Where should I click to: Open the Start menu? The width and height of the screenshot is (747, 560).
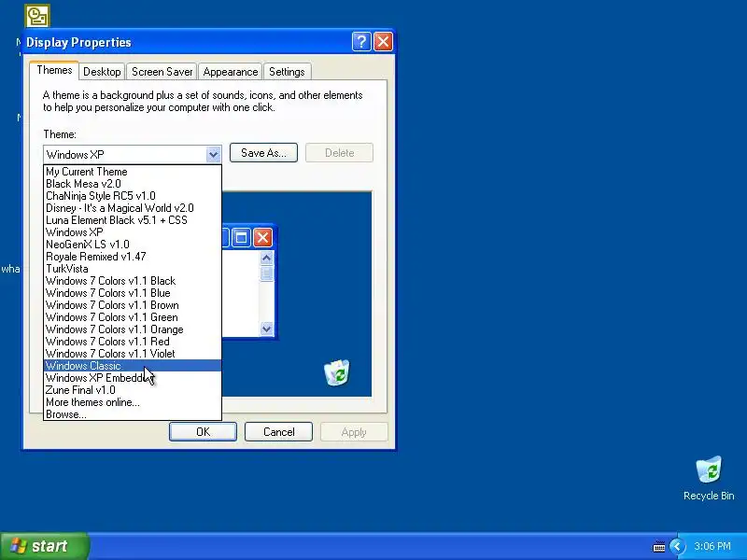44,546
